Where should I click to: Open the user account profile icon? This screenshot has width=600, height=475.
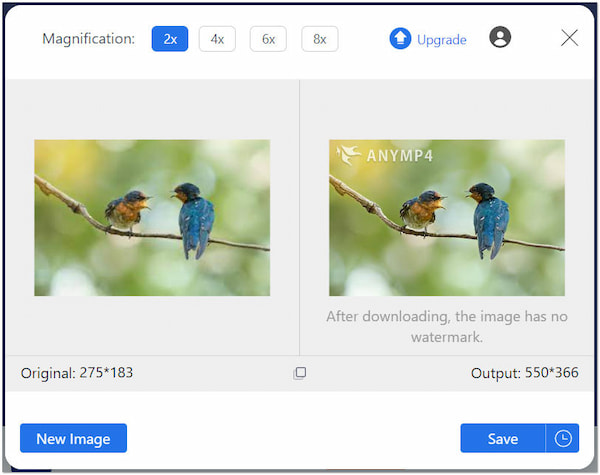[x=500, y=38]
